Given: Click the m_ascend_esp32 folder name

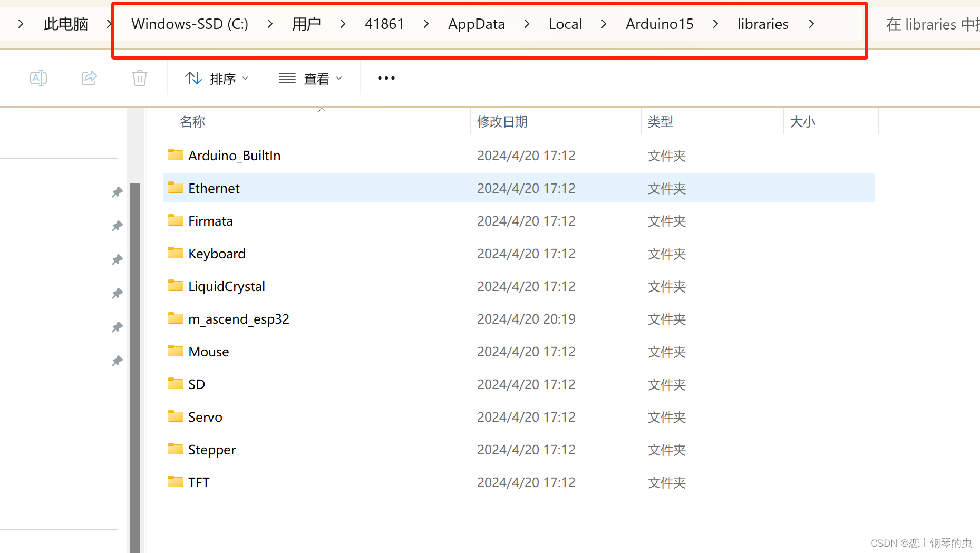Looking at the screenshot, I should coord(239,319).
